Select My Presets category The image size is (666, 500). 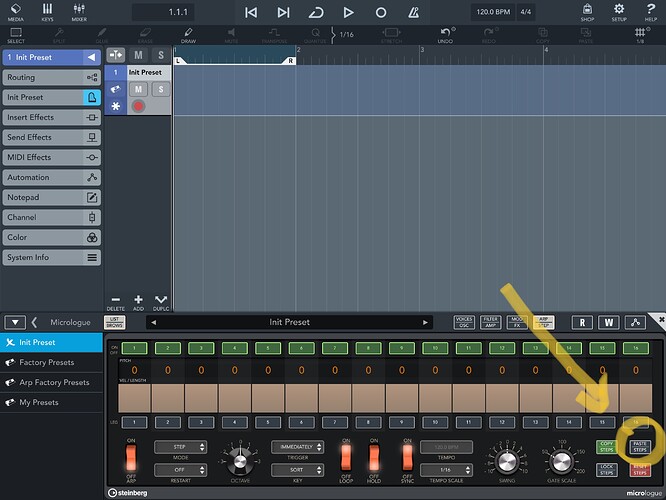click(51, 402)
